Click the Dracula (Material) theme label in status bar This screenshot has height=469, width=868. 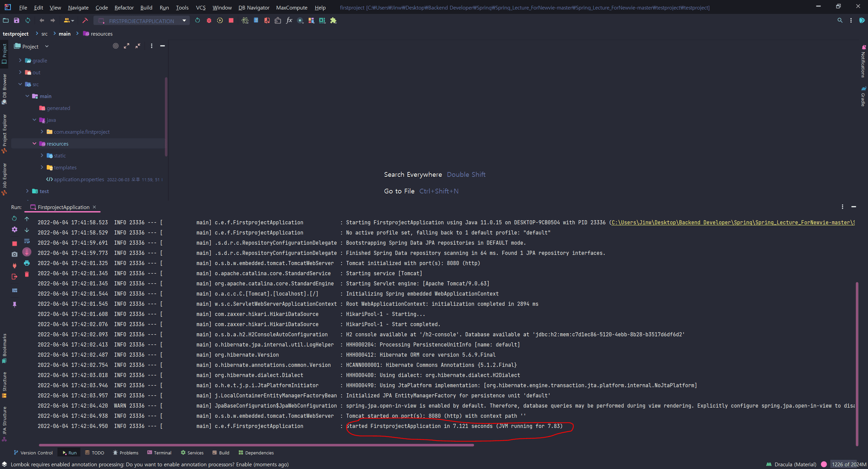795,464
